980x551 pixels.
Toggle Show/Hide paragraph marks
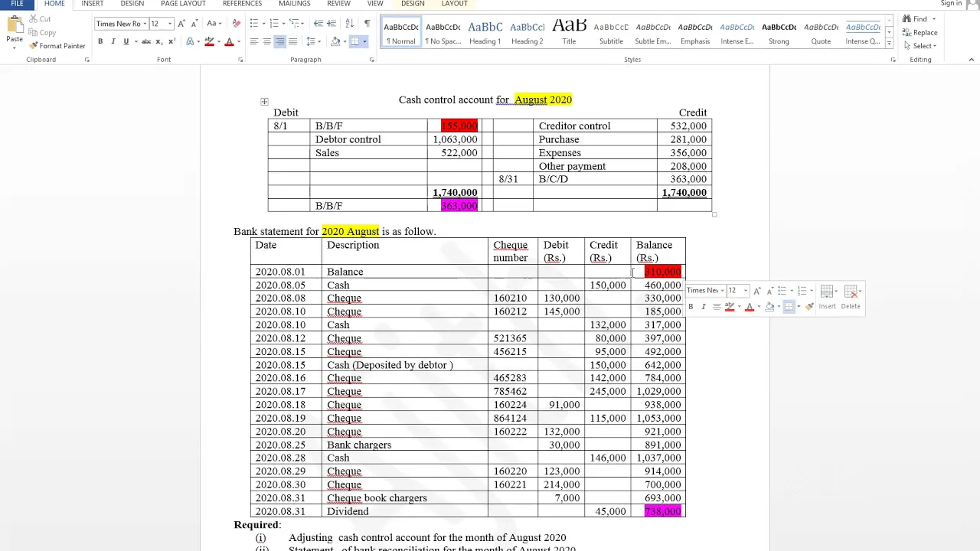pos(367,24)
